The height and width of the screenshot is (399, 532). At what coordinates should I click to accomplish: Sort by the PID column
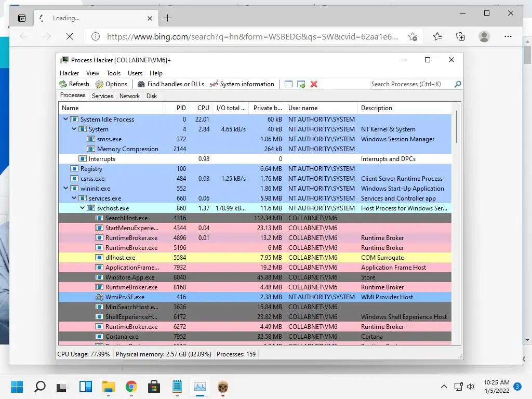coord(176,108)
